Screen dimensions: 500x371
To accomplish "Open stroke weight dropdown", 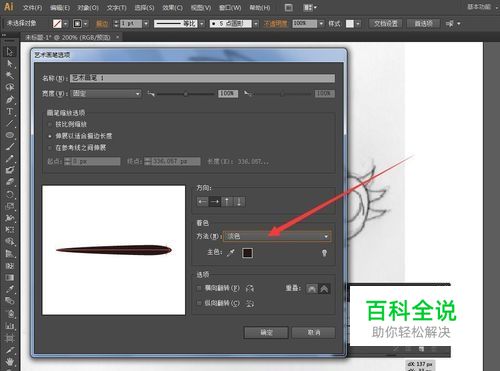I will click(146, 24).
